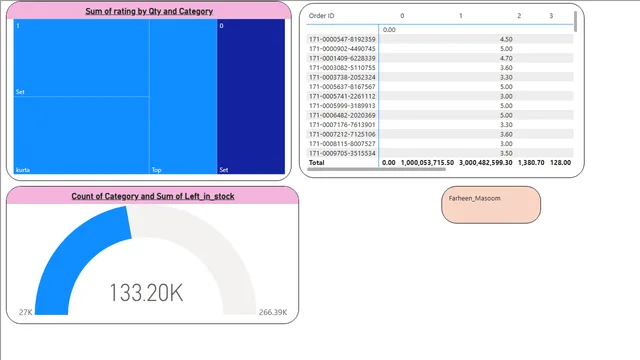Click the gauge minimum label 27K
640x360 pixels.
coord(25,312)
